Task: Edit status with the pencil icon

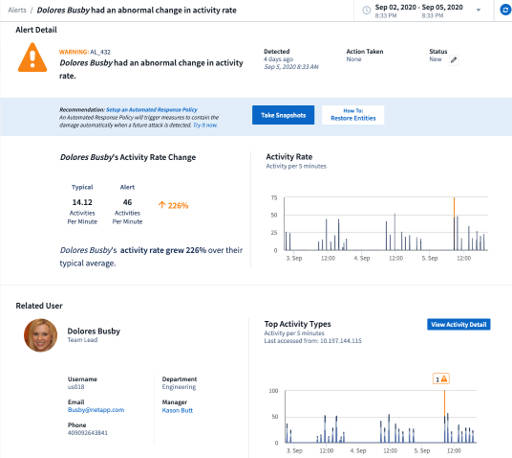Action: pyautogui.click(x=454, y=60)
